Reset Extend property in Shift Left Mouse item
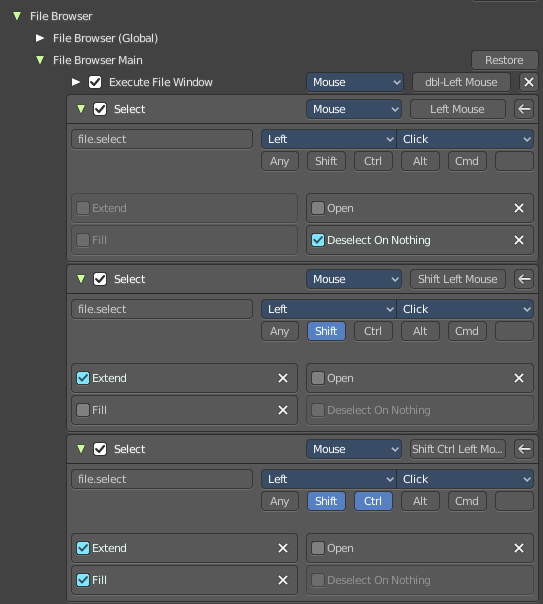The height and width of the screenshot is (604, 543). click(x=283, y=378)
